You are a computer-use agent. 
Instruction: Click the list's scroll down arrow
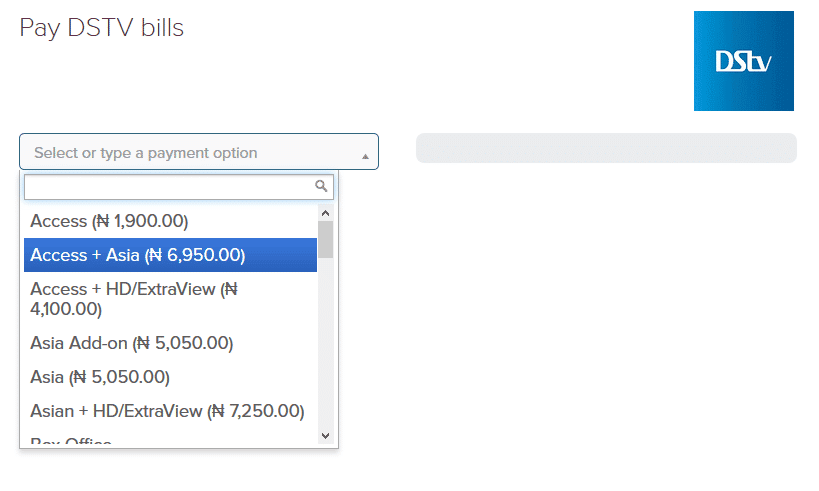coord(325,435)
